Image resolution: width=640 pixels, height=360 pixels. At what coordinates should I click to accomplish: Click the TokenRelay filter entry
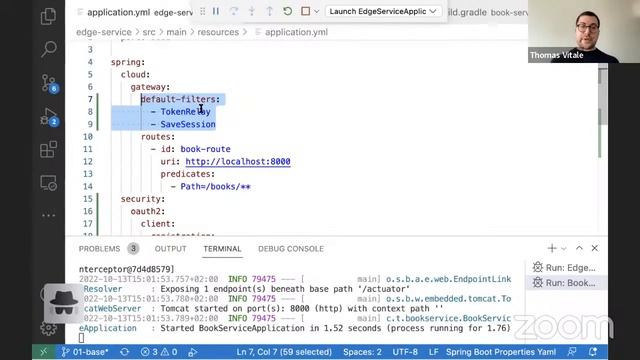click(x=185, y=111)
